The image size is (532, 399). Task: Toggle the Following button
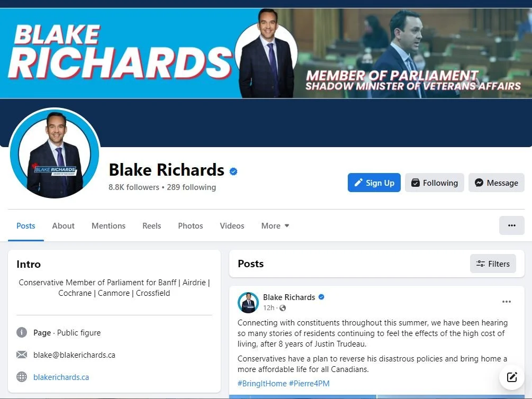(434, 183)
